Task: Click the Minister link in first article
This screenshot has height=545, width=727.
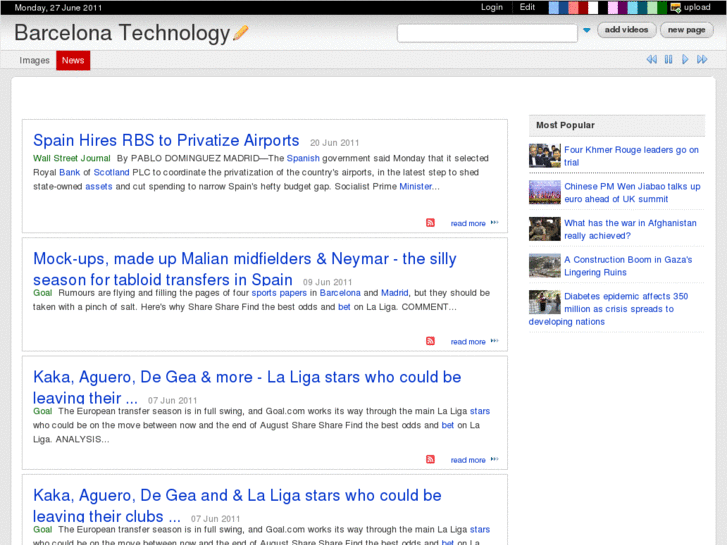Action: [x=416, y=186]
